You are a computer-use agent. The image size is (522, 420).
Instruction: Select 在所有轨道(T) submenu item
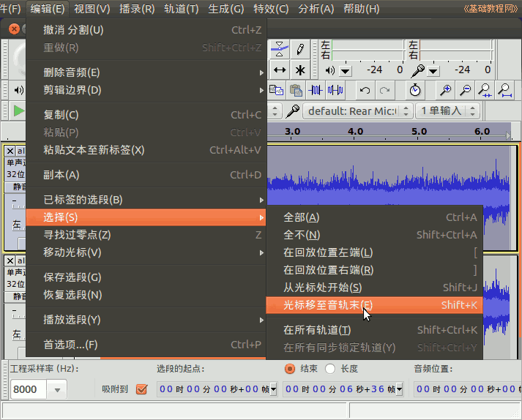[375, 330]
